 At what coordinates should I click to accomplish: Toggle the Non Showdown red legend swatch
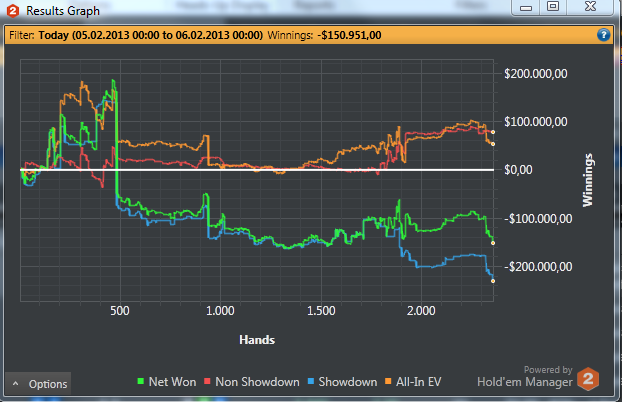click(x=207, y=381)
